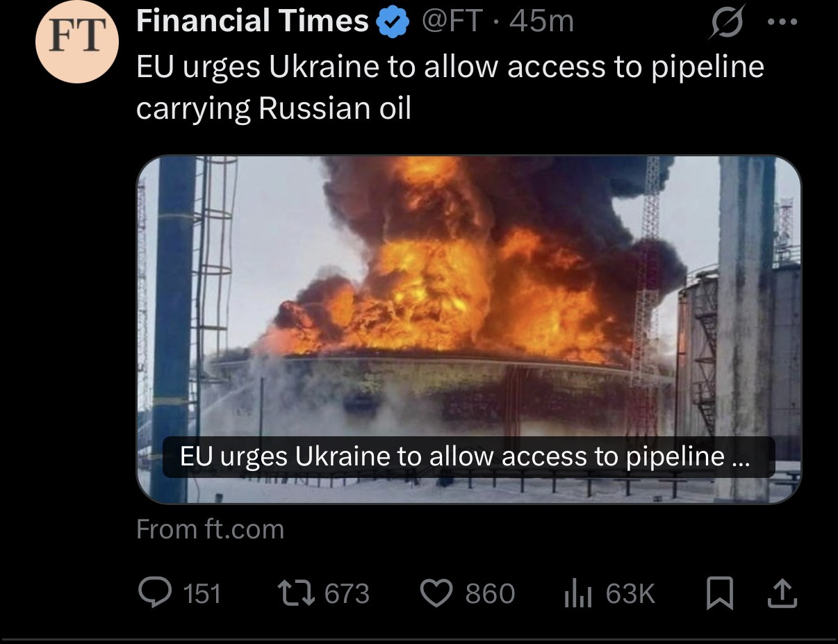
Task: Reply using the speech bubble icon
Action: point(153,593)
